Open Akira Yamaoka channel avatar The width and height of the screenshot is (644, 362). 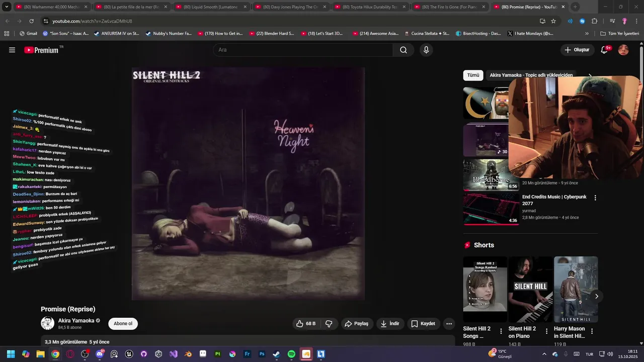pos(47,323)
